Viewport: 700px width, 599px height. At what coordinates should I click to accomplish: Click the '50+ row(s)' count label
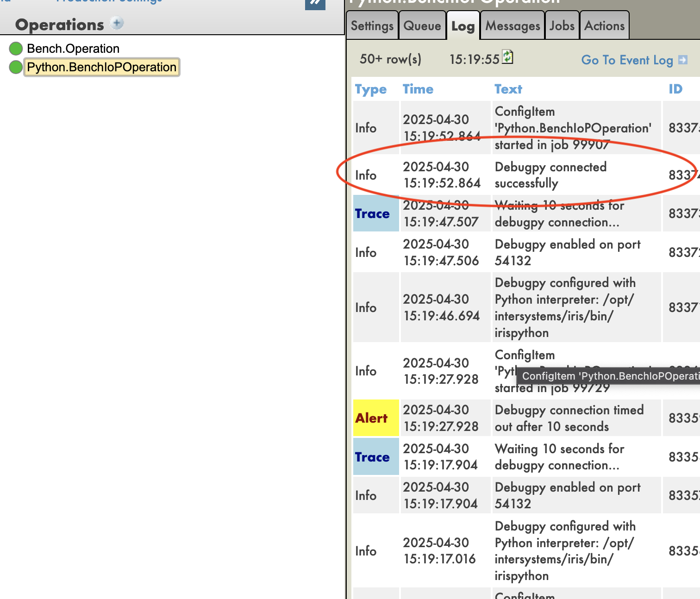pos(390,59)
